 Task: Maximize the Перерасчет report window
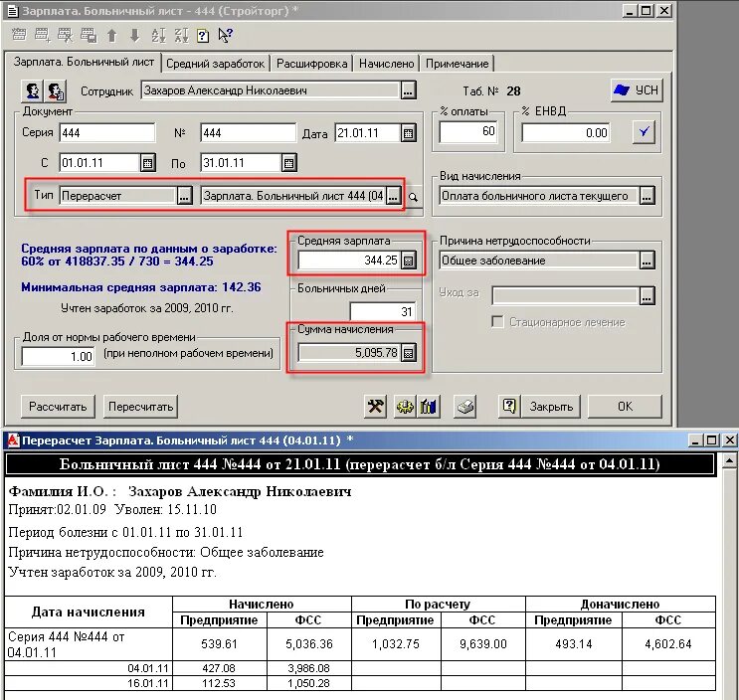(x=712, y=440)
